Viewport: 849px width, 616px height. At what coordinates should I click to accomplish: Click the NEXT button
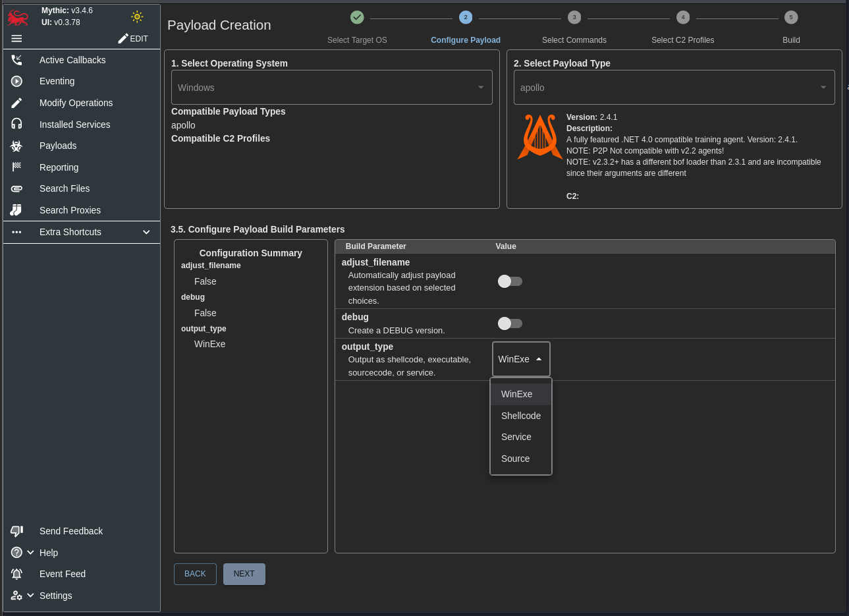pos(244,574)
